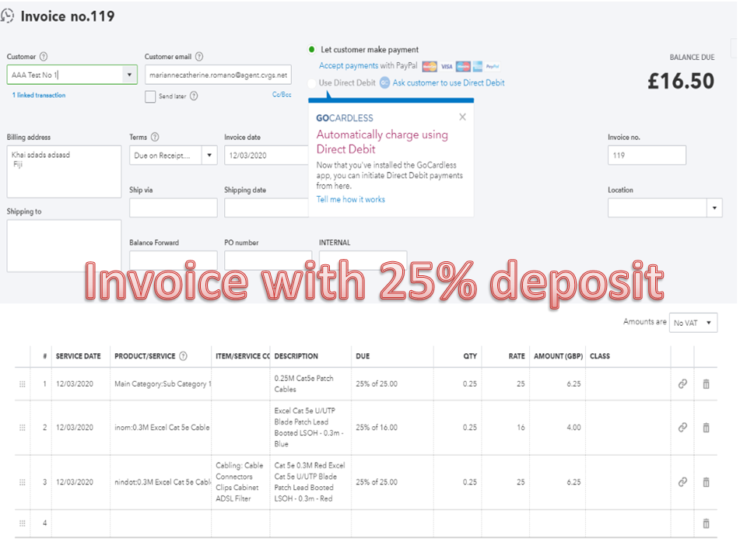The image size is (747, 560).
Task: Click the Cat 5e 0.3M Red Excel description
Action: tap(309, 482)
